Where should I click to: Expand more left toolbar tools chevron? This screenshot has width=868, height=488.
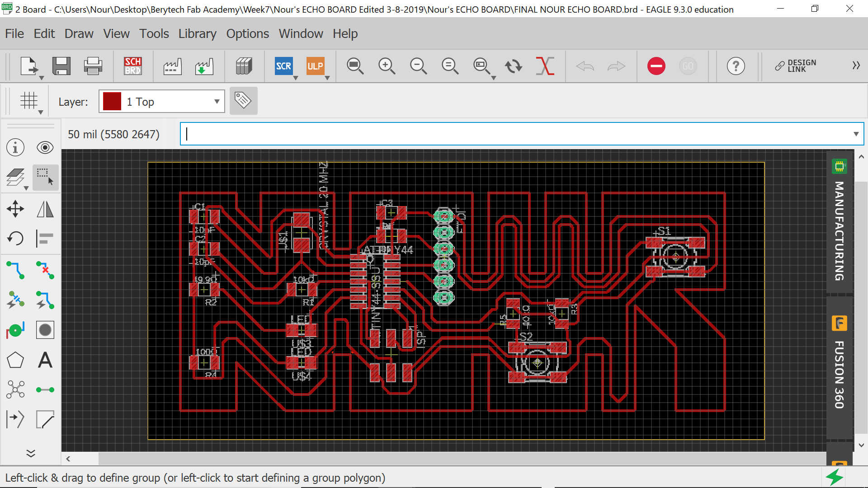(31, 453)
